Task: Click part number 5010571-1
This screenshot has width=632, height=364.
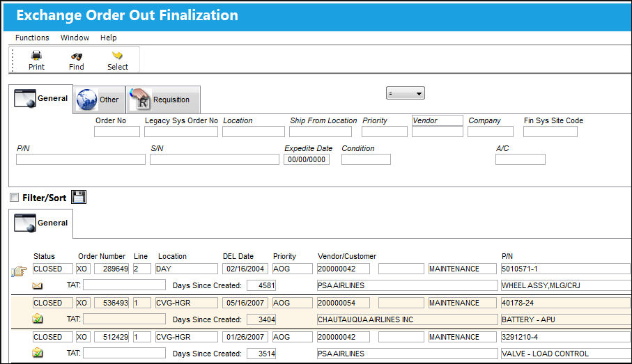Action: pyautogui.click(x=566, y=269)
